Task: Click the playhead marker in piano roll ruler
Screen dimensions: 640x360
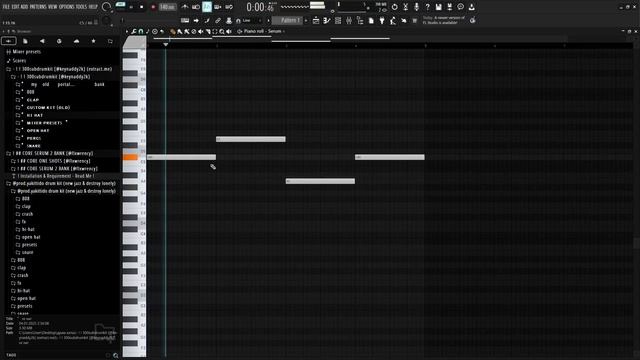Action: [166, 44]
